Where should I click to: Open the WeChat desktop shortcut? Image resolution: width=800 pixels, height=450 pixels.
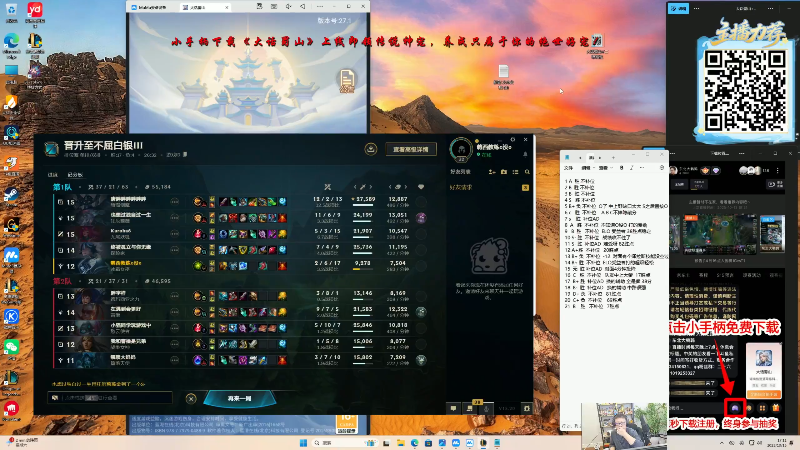coord(11,348)
